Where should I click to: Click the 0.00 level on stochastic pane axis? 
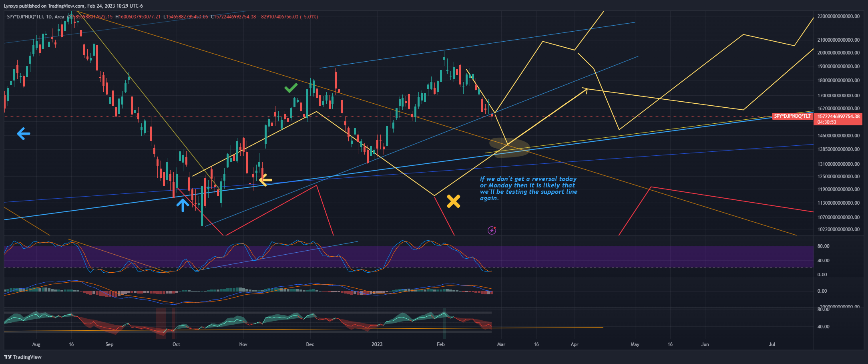(x=822, y=275)
